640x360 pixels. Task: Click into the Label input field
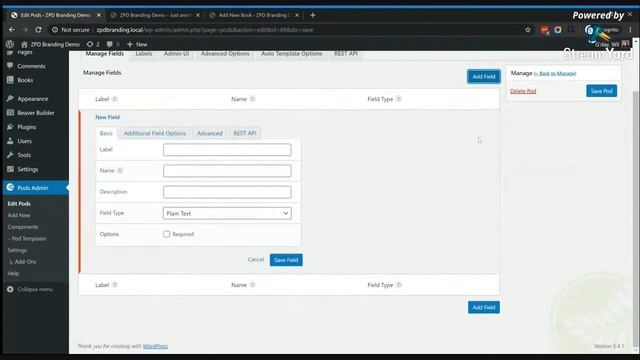pyautogui.click(x=227, y=149)
